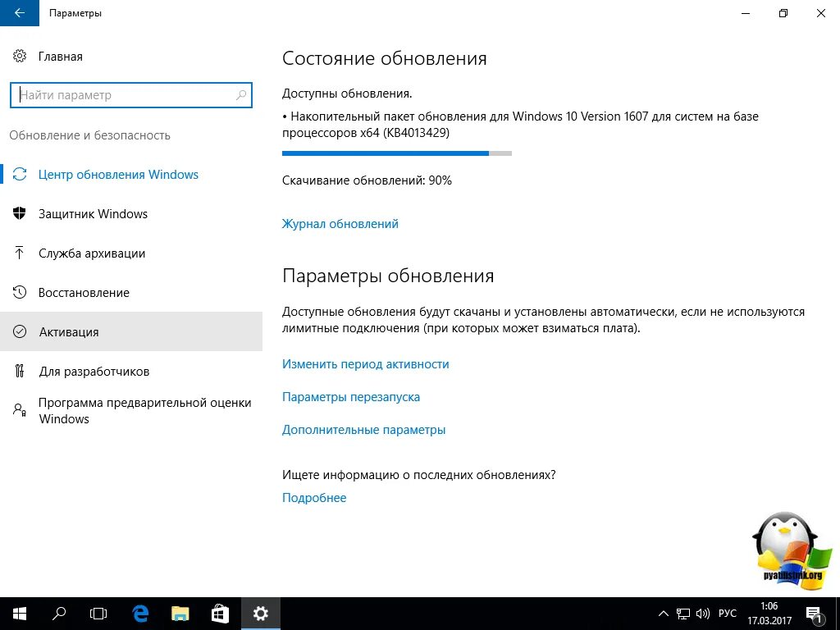
Task: Click the Параметры обновления heading
Action: point(388,276)
